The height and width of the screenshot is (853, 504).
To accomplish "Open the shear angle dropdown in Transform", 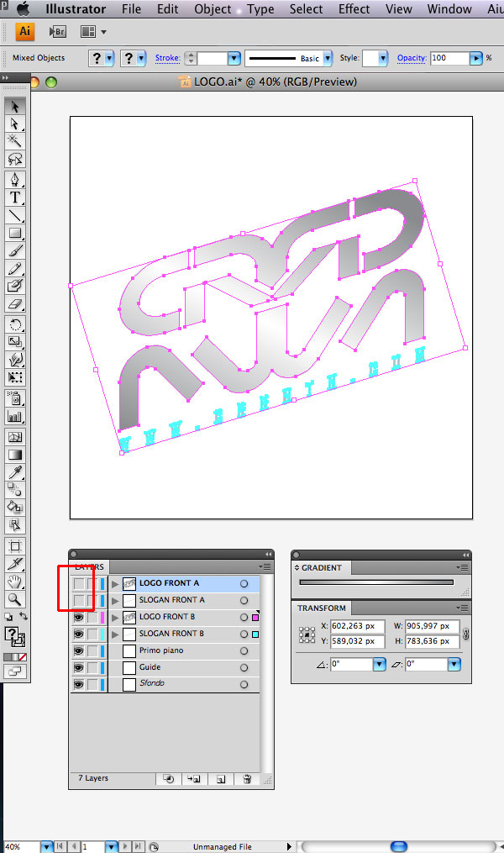I will (454, 664).
